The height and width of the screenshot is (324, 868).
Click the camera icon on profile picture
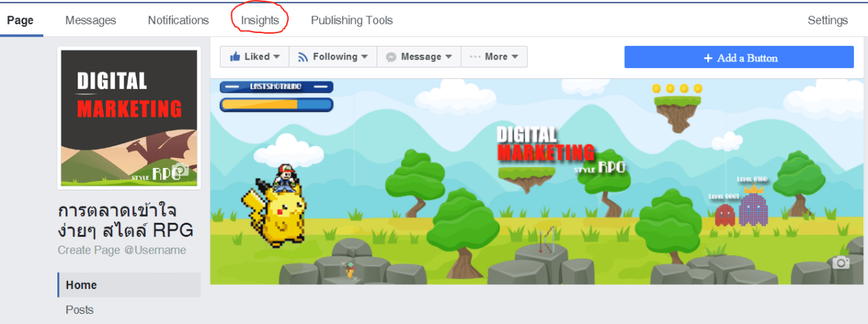pyautogui.click(x=180, y=169)
